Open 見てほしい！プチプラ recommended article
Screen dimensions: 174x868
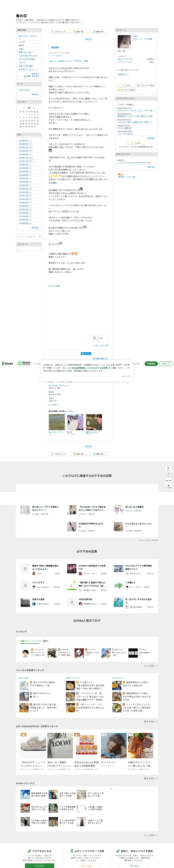40,510
